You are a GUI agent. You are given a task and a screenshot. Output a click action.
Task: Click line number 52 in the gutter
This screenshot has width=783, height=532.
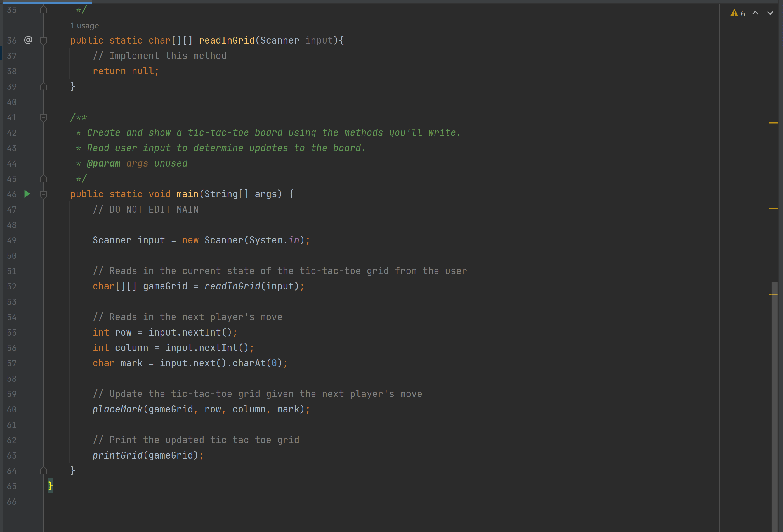coord(12,287)
